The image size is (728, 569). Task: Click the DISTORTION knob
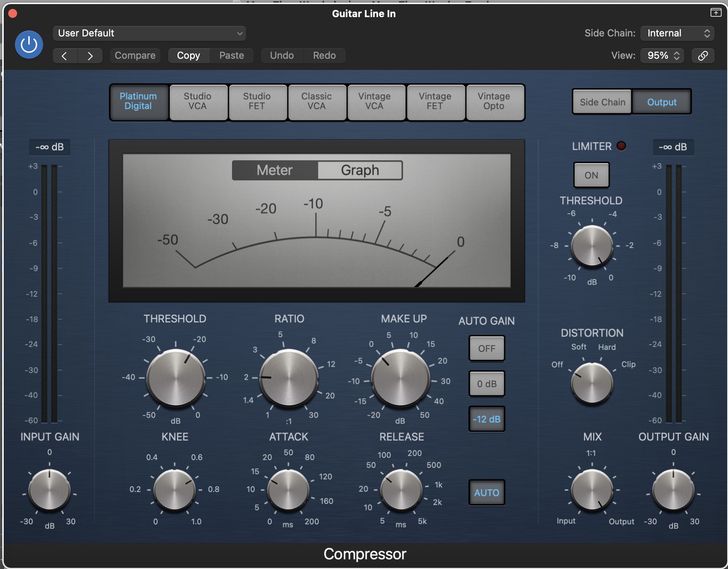(592, 383)
